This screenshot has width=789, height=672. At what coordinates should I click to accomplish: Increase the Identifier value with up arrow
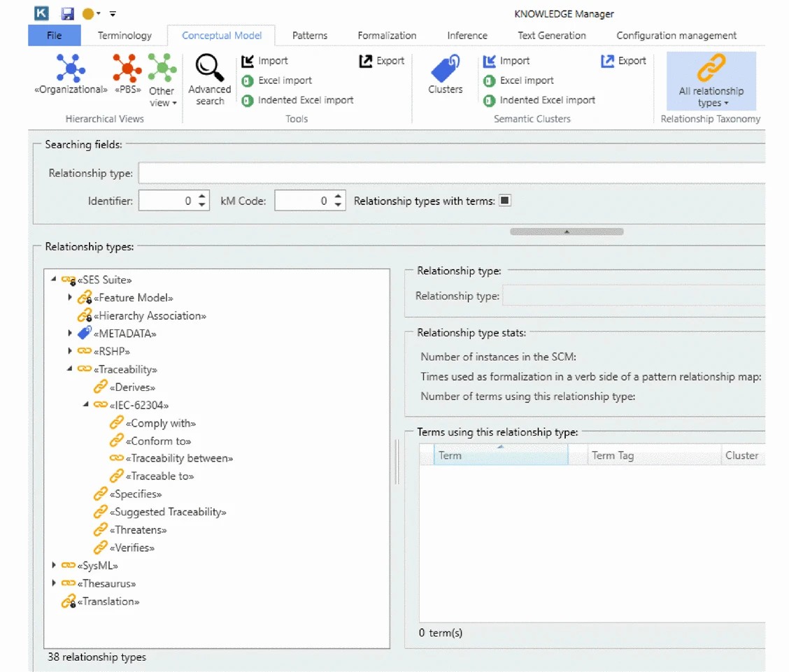tap(202, 196)
